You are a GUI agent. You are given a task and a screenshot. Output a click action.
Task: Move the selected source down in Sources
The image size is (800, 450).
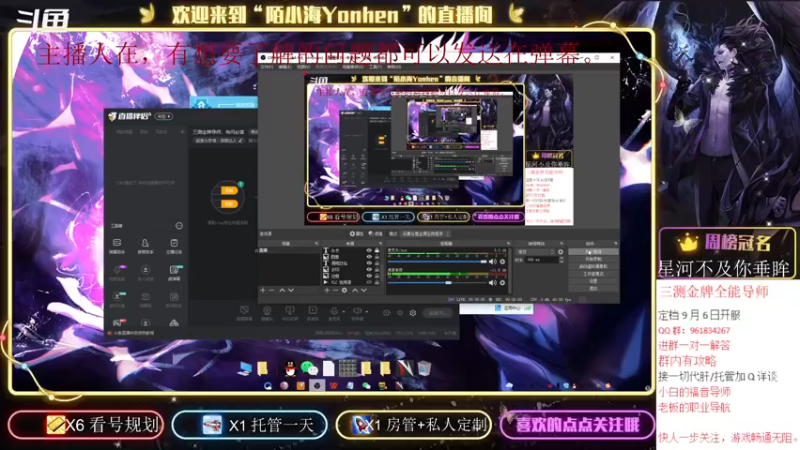[364, 290]
